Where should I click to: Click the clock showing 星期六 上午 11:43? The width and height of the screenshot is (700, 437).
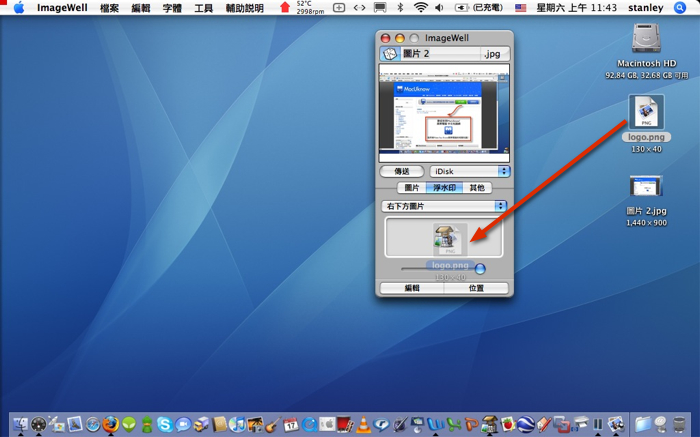point(576,8)
